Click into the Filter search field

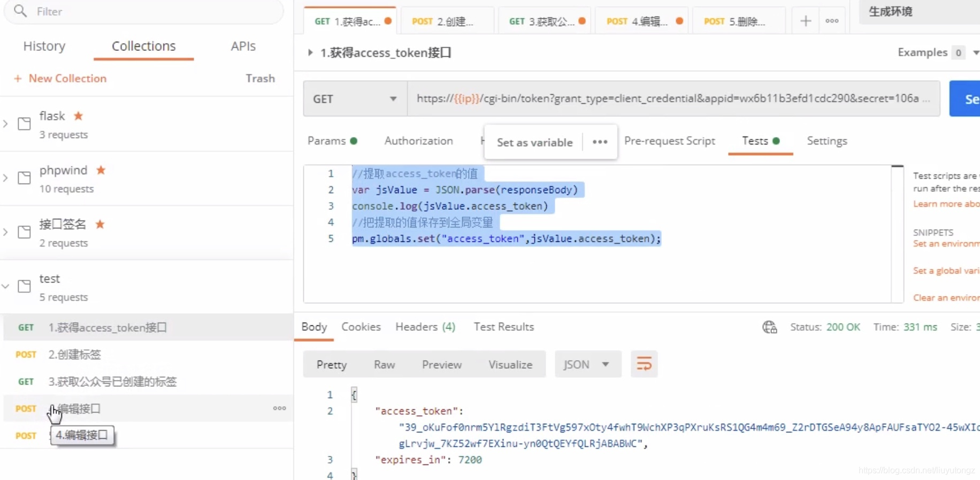pos(143,11)
